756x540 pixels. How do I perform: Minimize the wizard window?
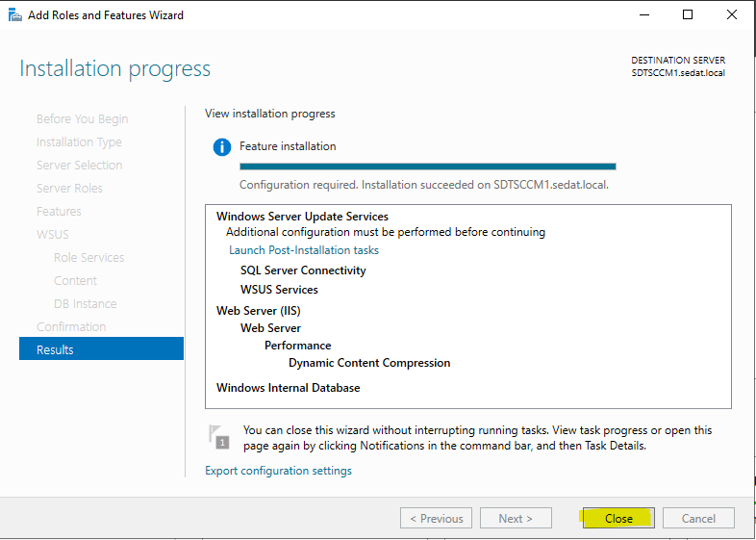[644, 15]
